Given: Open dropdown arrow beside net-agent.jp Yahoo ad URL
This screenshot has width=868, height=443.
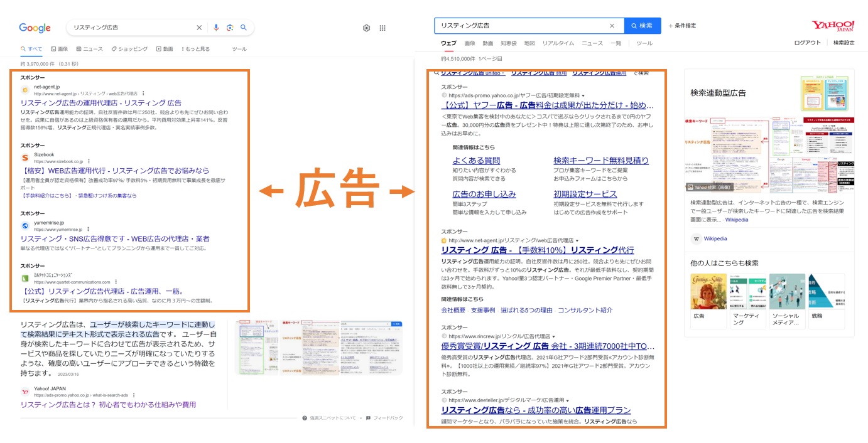Looking at the screenshot, I should point(577,240).
